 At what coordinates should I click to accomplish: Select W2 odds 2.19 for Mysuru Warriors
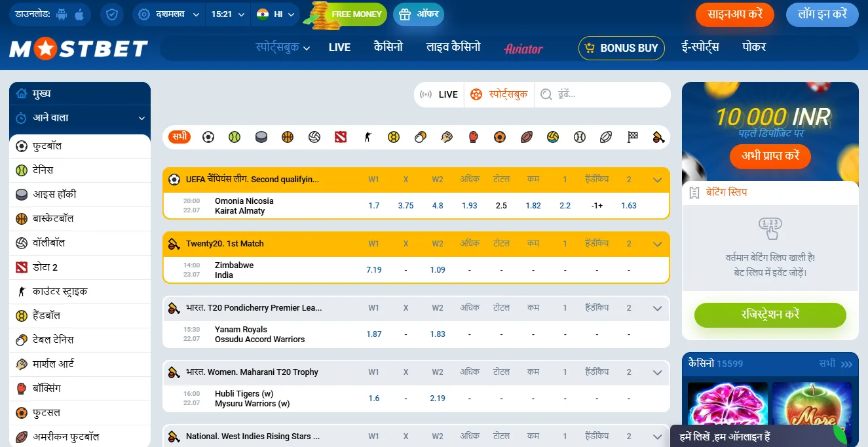pos(438,398)
